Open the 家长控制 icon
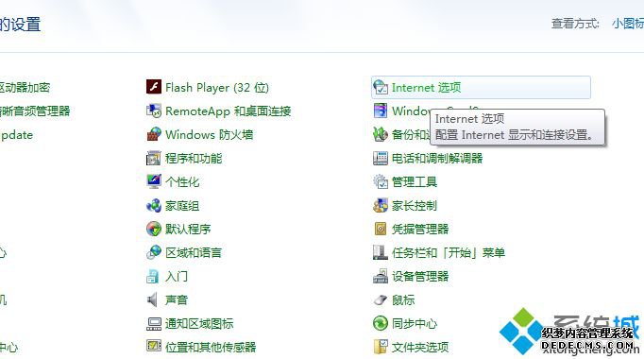The width and height of the screenshot is (644, 359). point(381,205)
